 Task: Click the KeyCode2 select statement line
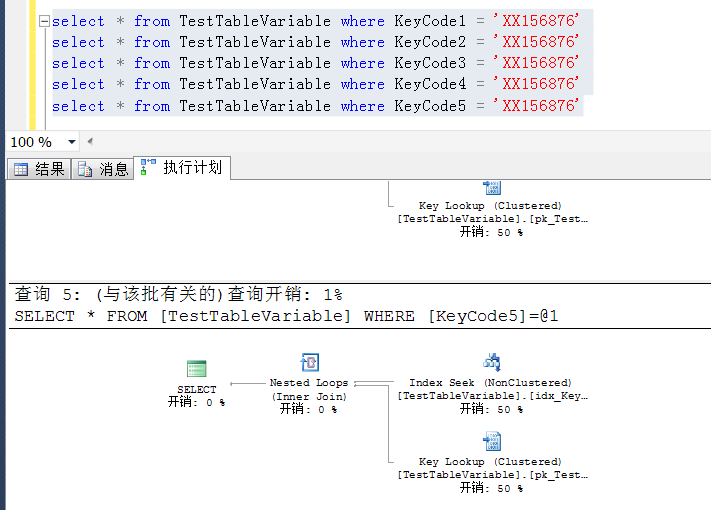click(x=315, y=42)
